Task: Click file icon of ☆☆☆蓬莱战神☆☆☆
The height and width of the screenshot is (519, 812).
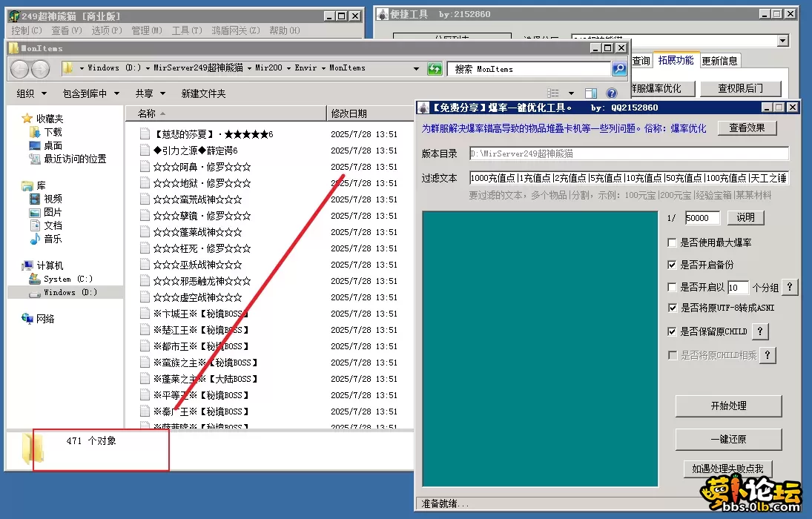Action: point(145,232)
